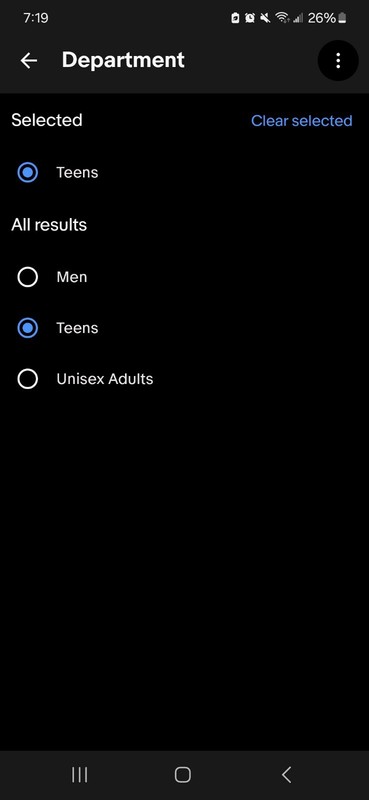The image size is (369, 800).
Task: Tap the Android recent apps button
Action: tap(80, 774)
